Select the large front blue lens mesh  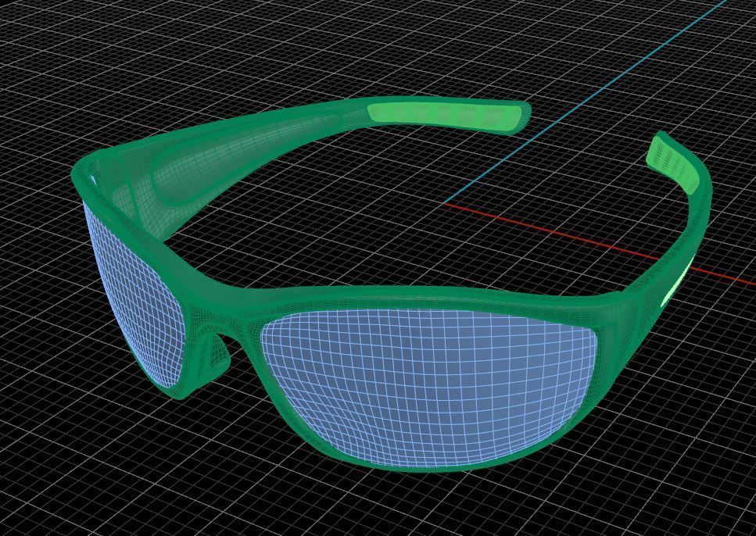(428, 387)
